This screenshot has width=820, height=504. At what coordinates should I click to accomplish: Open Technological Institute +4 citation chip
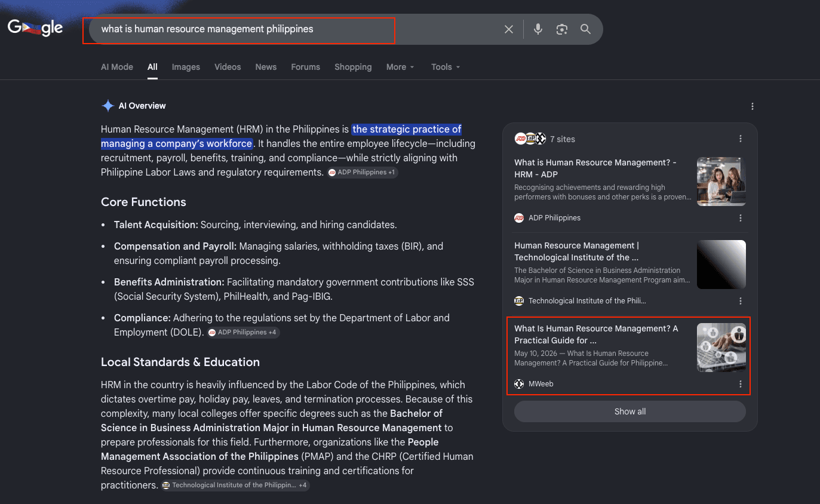coord(235,485)
